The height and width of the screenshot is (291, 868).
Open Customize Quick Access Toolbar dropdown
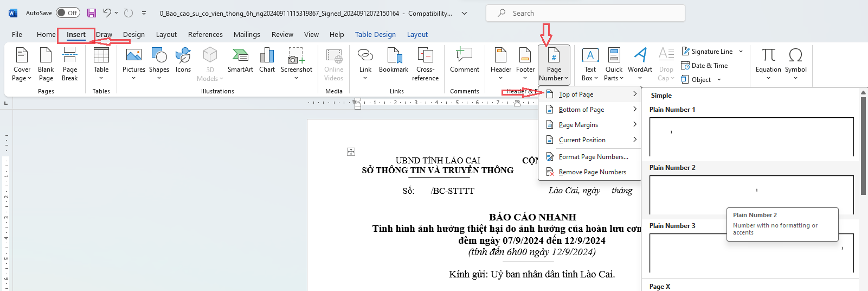click(x=144, y=13)
